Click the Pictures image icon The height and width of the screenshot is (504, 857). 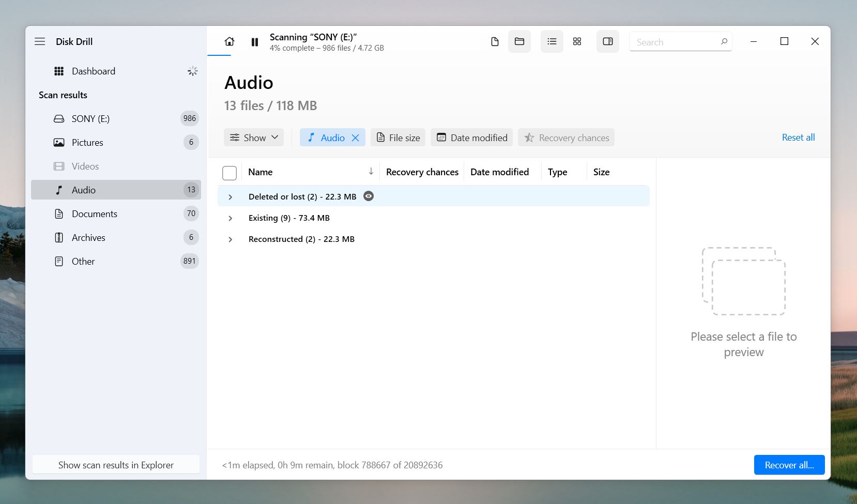(59, 142)
